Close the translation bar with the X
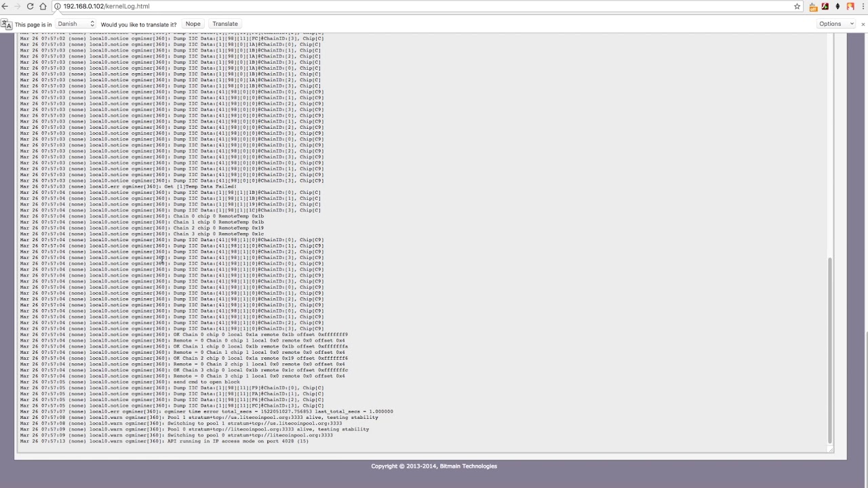Image resolution: width=868 pixels, height=488 pixels. click(863, 24)
